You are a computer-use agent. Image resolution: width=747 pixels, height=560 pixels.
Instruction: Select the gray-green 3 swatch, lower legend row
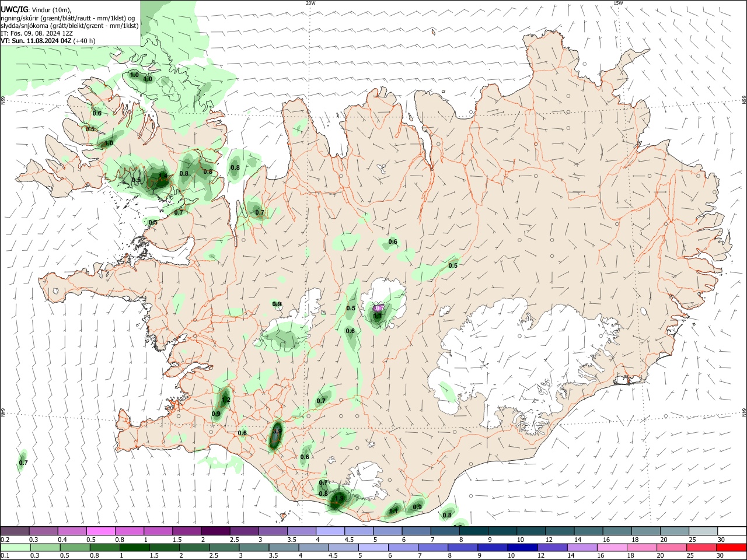(253, 547)
